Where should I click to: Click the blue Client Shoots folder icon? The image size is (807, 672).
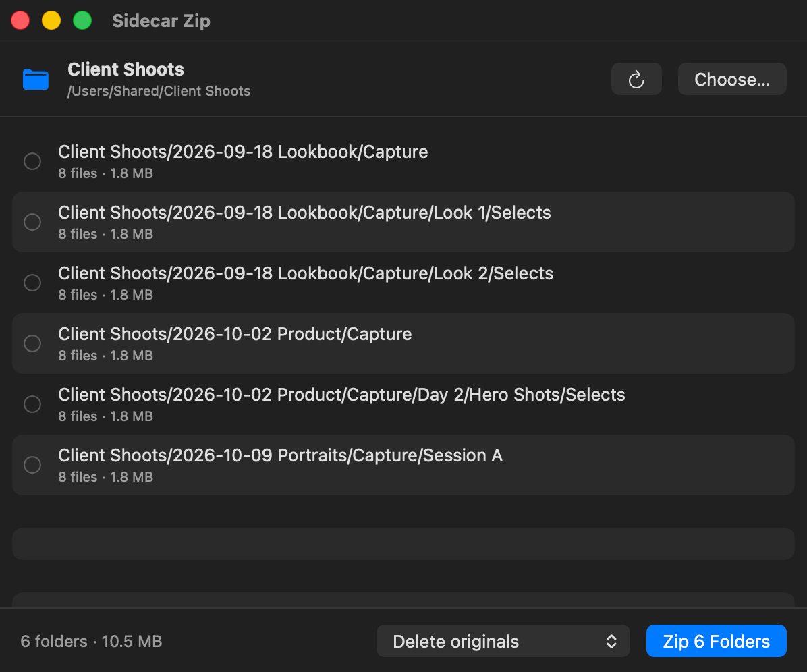(x=36, y=80)
